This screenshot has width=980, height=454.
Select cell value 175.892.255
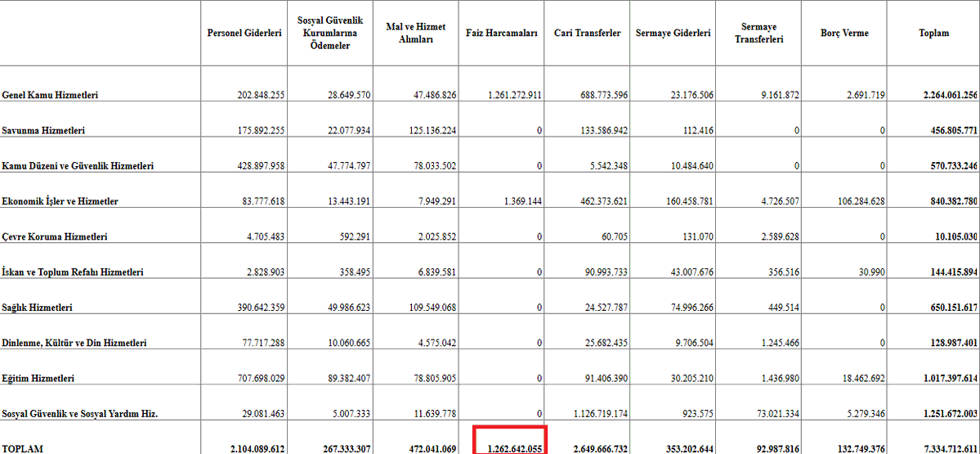(x=262, y=131)
